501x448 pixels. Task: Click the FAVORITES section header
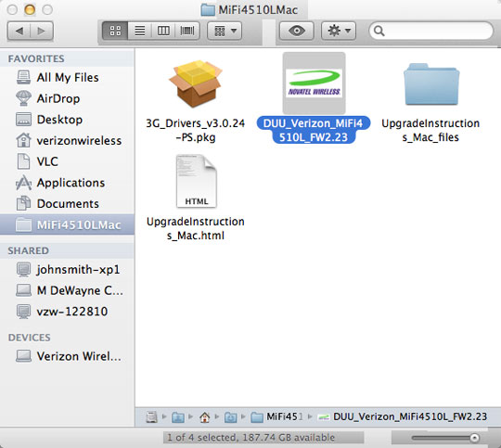click(36, 58)
